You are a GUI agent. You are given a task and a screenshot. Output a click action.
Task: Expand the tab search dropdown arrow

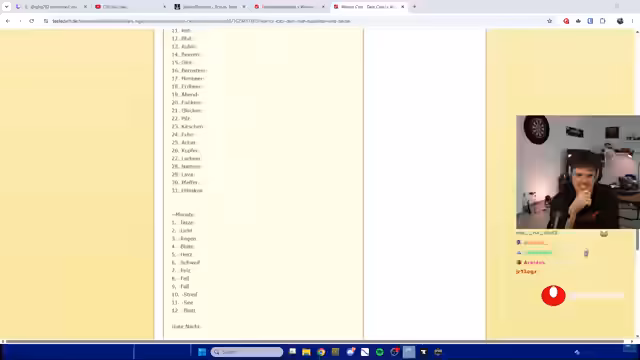7,7
